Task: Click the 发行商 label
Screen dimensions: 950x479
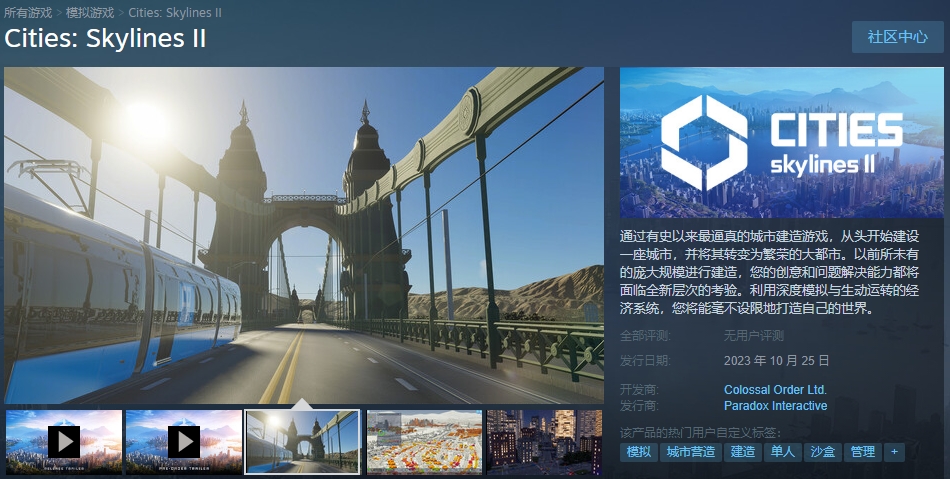Action: pyautogui.click(x=639, y=406)
